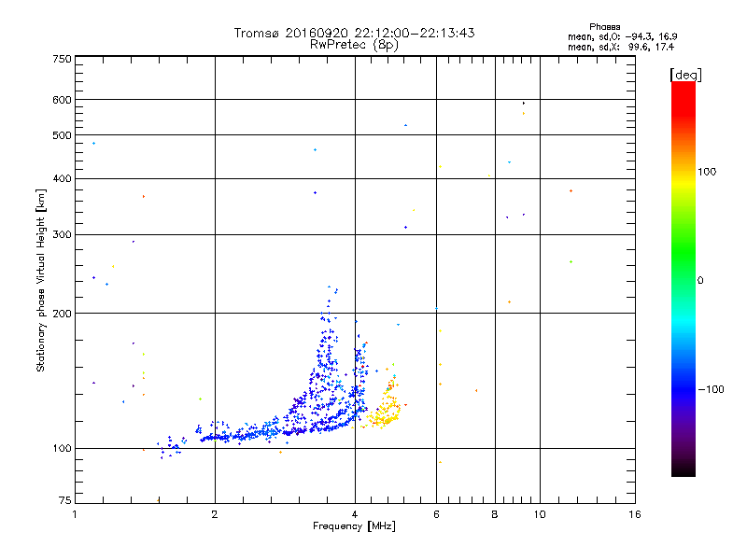Click the y-axis label "200"
Viewport: 747px width, 560px height.
(x=62, y=314)
